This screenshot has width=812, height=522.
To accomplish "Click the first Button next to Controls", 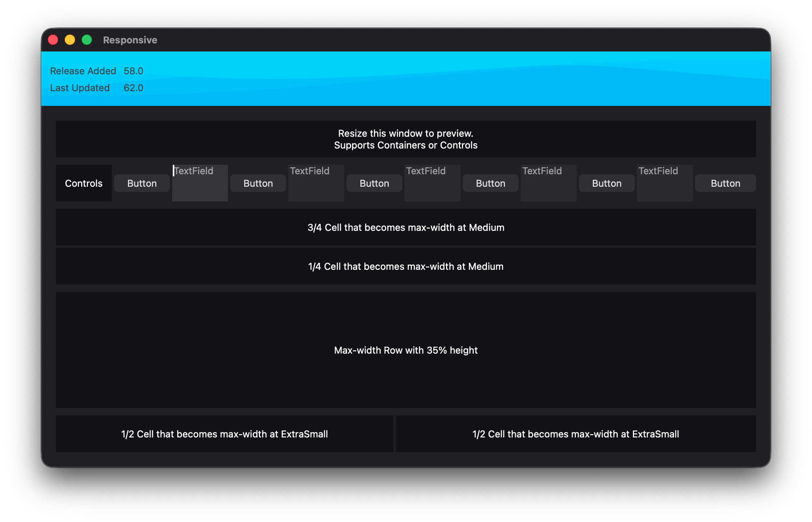I will click(142, 183).
